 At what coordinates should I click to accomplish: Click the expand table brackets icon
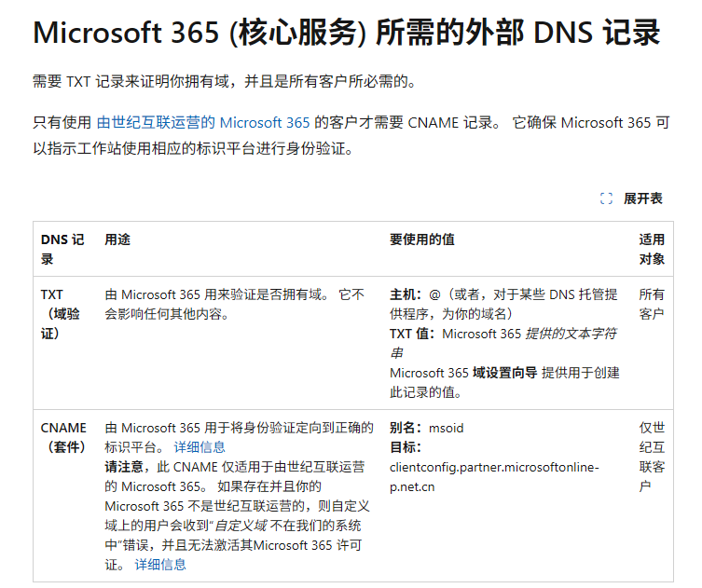606,198
